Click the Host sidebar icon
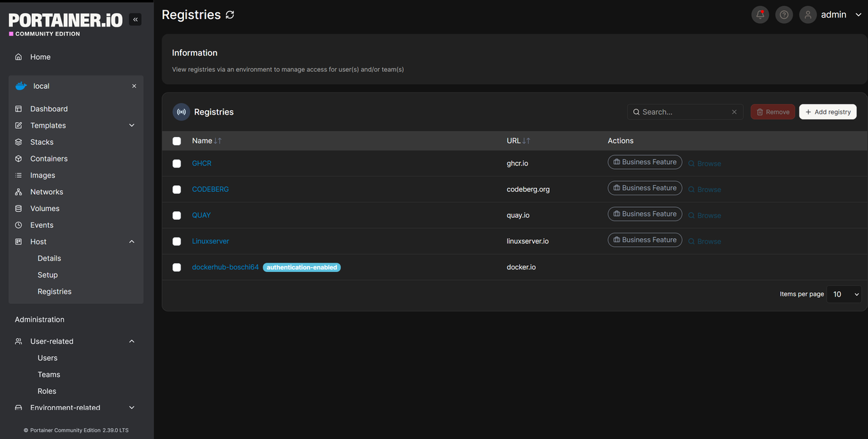Image resolution: width=868 pixels, height=439 pixels. [18, 242]
